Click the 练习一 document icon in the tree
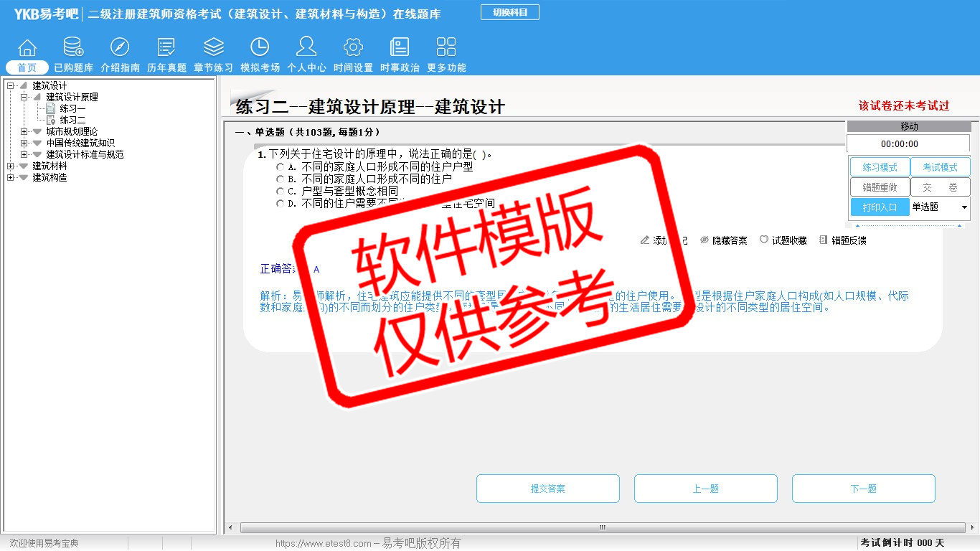980x551 pixels. click(51, 108)
